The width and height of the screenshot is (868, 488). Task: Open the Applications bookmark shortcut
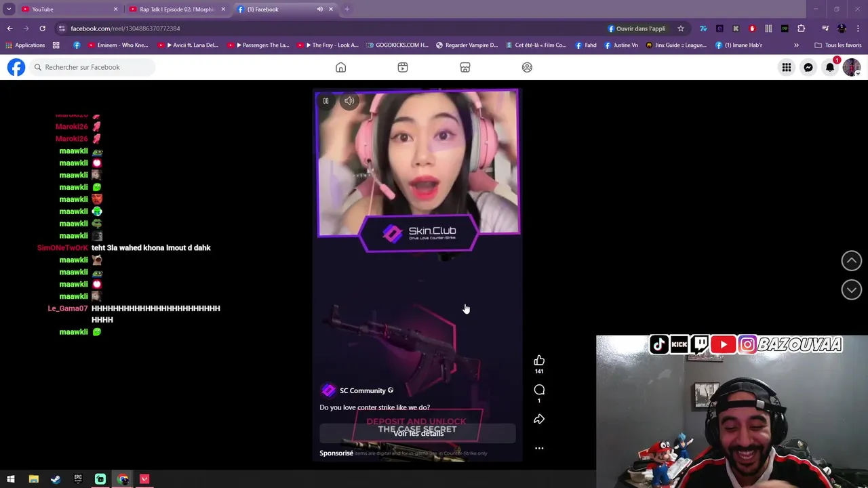coord(25,45)
